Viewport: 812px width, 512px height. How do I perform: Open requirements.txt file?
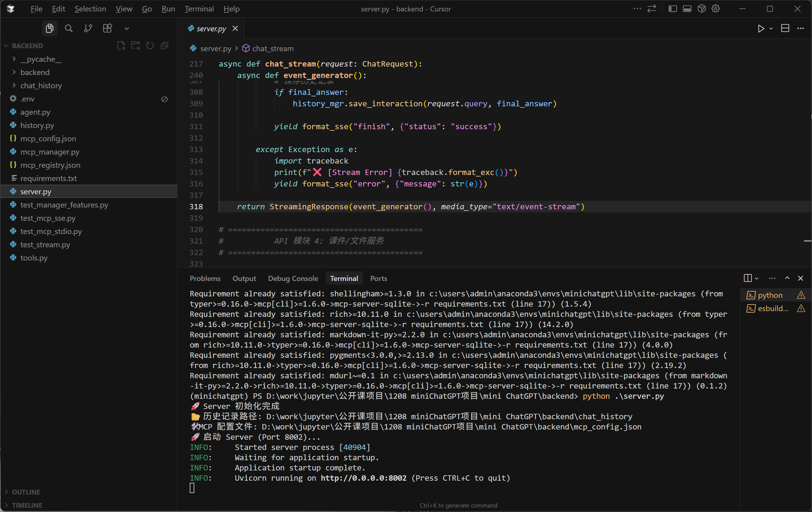tap(89, 178)
